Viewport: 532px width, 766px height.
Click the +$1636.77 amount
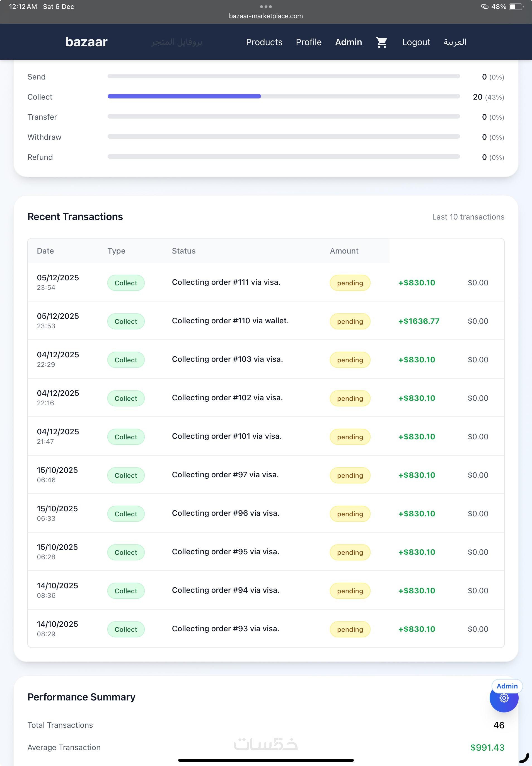pyautogui.click(x=419, y=321)
